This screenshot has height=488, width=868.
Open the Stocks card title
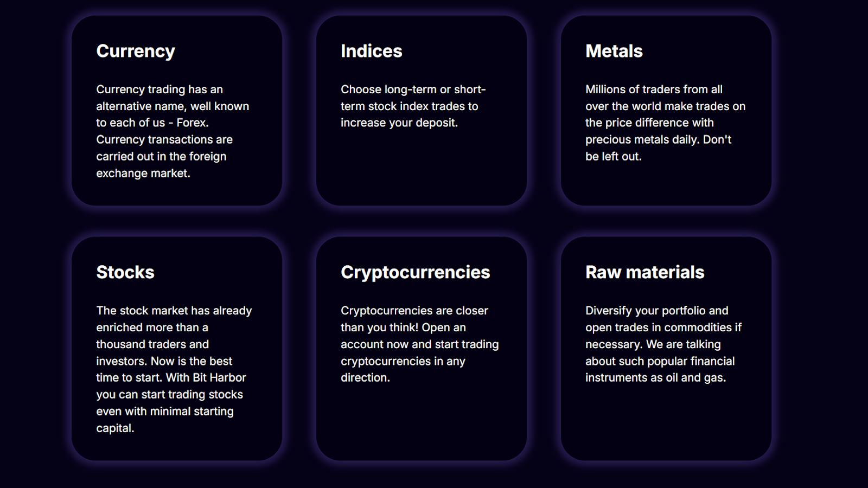pos(125,272)
